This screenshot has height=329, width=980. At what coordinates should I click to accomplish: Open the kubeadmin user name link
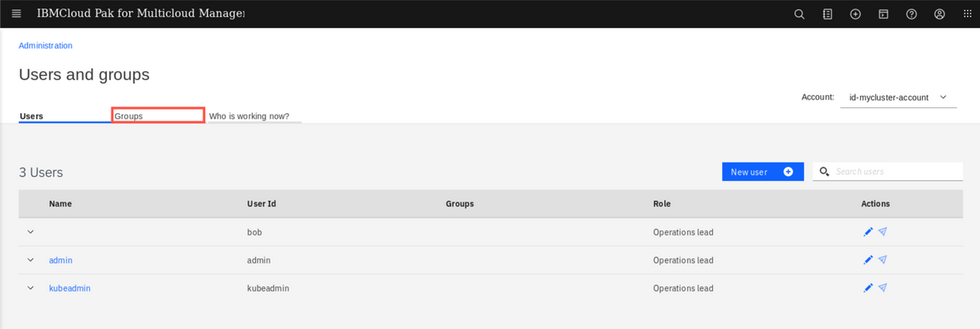(70, 288)
